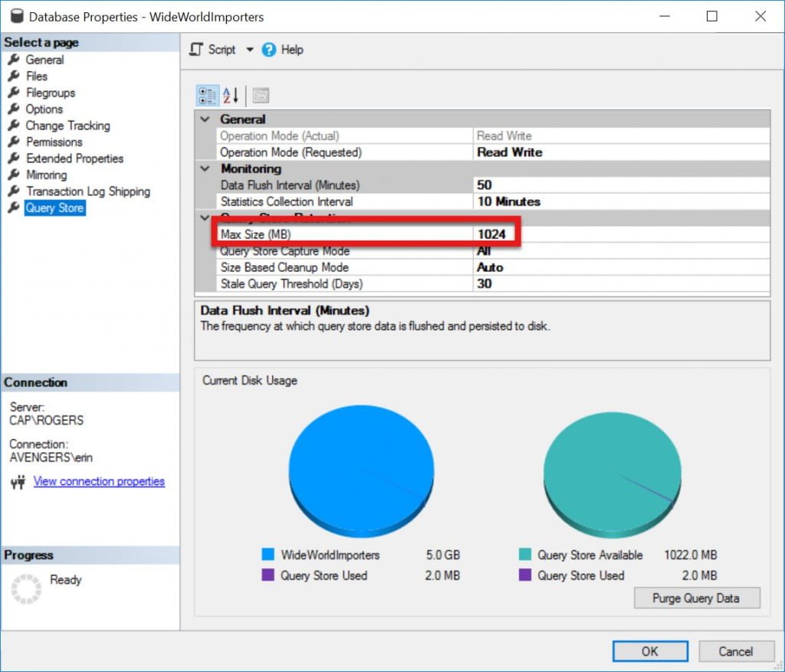The width and height of the screenshot is (785, 672).
Task: Click the CAP\ROGERS server name
Action: (x=46, y=421)
